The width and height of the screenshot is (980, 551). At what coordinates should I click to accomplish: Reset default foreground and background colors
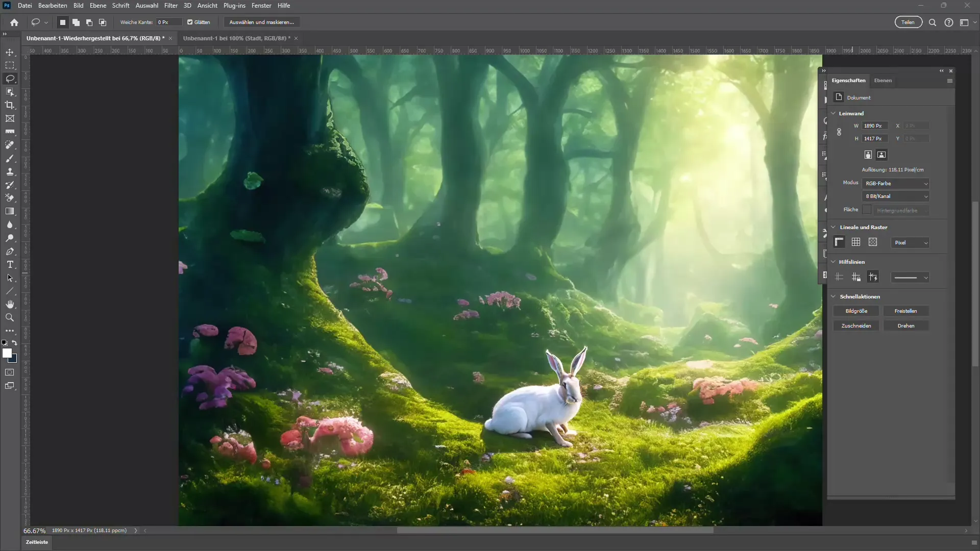tap(5, 343)
